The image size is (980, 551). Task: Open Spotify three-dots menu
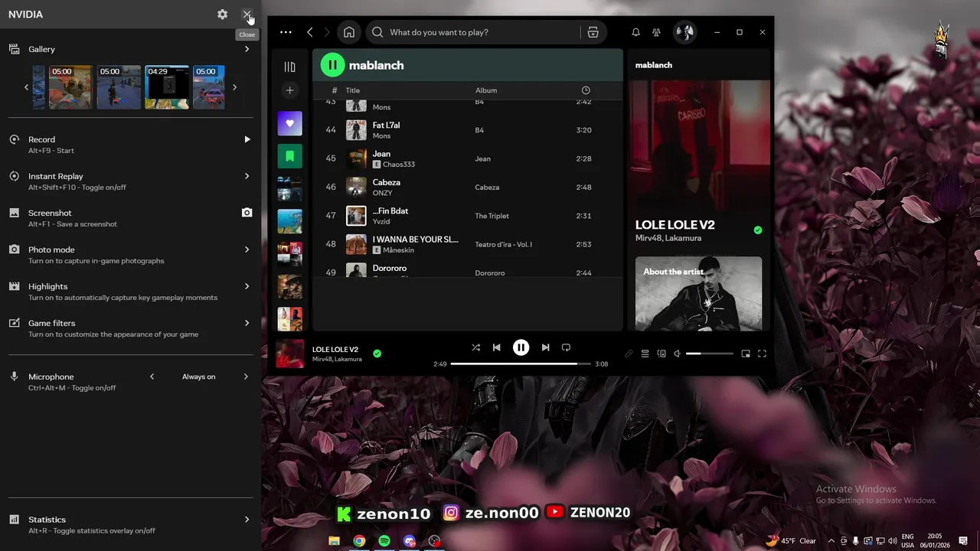click(x=286, y=32)
